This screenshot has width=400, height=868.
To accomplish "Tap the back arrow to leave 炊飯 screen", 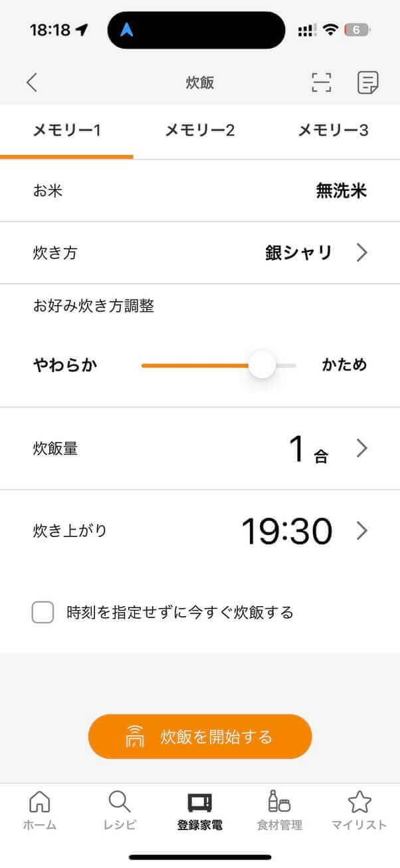I will click(30, 82).
